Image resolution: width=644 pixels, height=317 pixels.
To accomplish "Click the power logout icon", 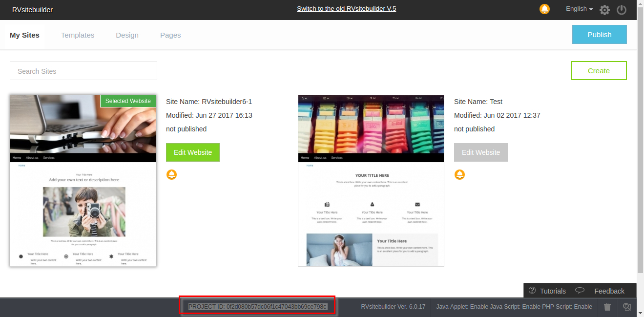I will (622, 10).
